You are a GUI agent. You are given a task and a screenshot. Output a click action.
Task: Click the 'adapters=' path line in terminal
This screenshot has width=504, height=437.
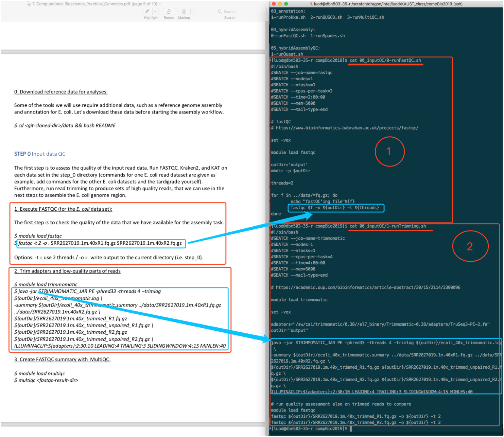[x=380, y=325]
